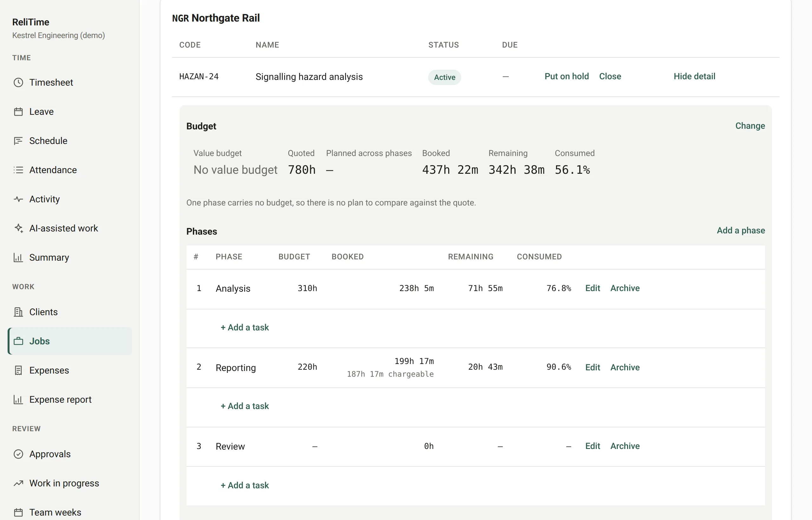Click the Activity pulse icon
Image resolution: width=812 pixels, height=520 pixels.
[x=18, y=199]
